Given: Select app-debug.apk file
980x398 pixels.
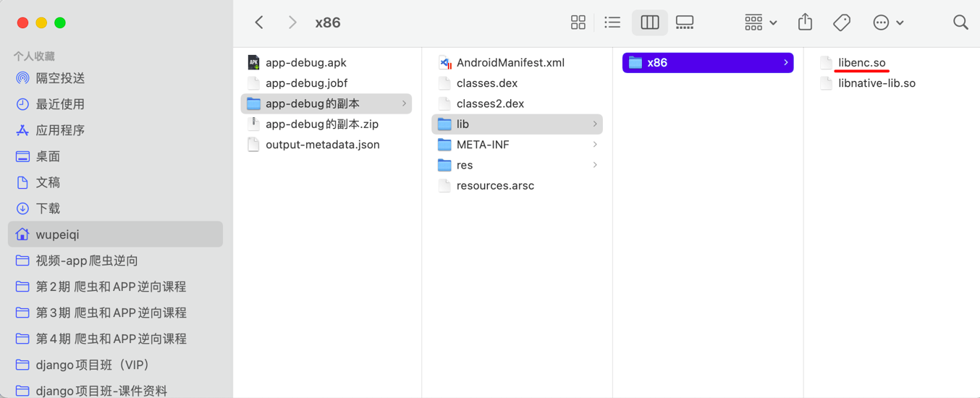Looking at the screenshot, I should click(305, 63).
